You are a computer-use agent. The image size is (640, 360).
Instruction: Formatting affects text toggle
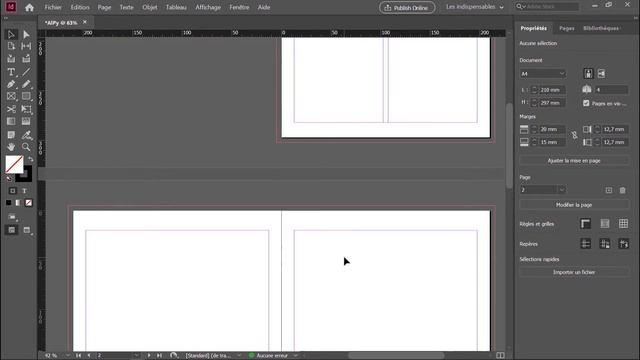pos(24,191)
